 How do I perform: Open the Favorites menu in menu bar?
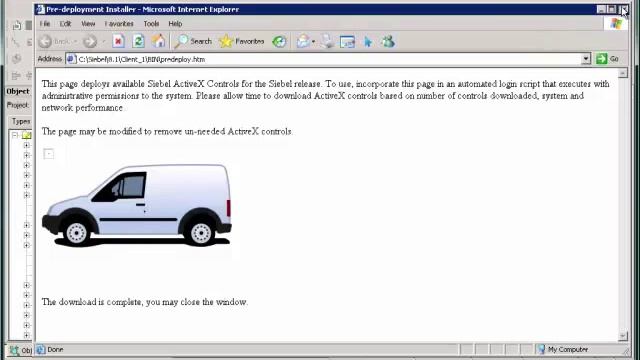[119, 24]
